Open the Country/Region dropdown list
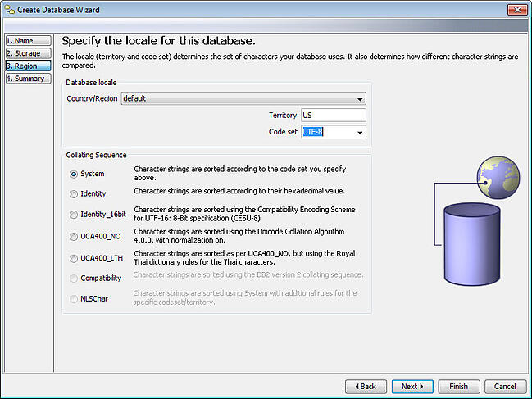The width and height of the screenshot is (532, 399). click(243, 98)
